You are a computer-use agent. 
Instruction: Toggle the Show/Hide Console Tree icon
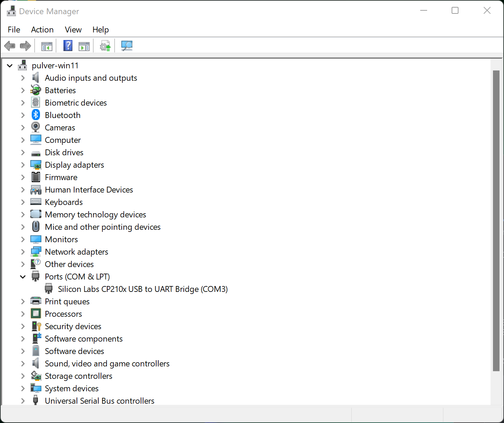(46, 46)
